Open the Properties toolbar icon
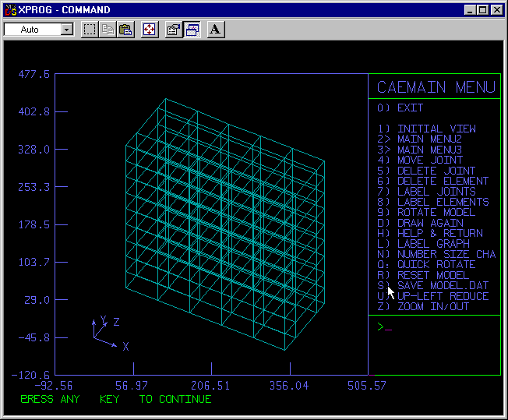This screenshot has height=420, width=508. (174, 30)
